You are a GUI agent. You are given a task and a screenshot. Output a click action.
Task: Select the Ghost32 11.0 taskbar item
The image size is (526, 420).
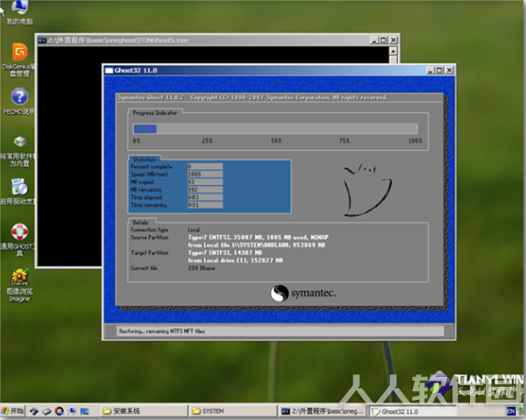tap(413, 411)
